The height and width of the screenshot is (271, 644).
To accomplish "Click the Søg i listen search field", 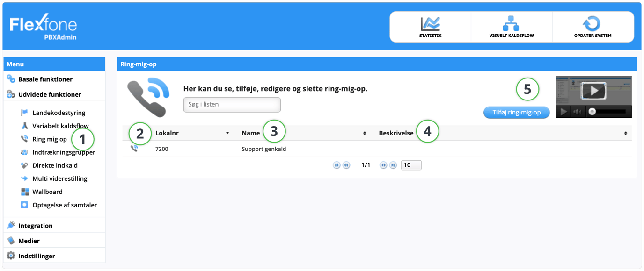I will (231, 104).
